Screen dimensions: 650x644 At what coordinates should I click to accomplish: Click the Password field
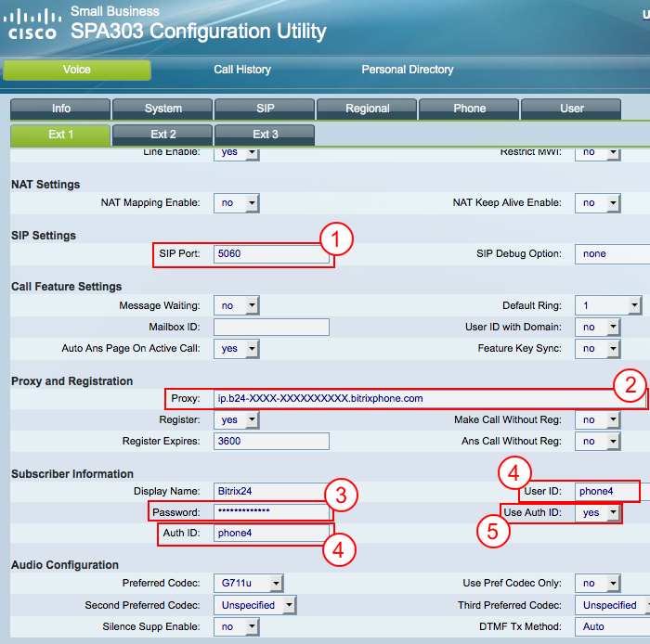click(x=271, y=512)
